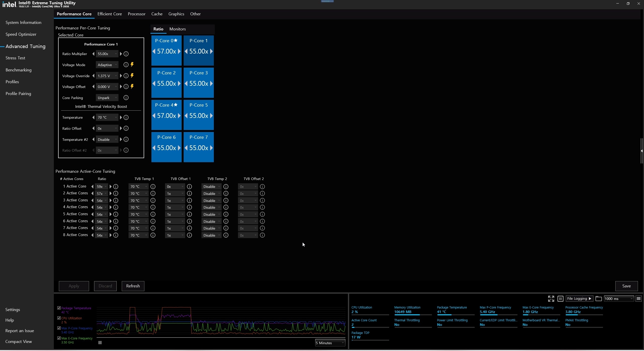The height and width of the screenshot is (351, 644).
Task: Switch to Monitors sub-tab
Action: (x=178, y=29)
